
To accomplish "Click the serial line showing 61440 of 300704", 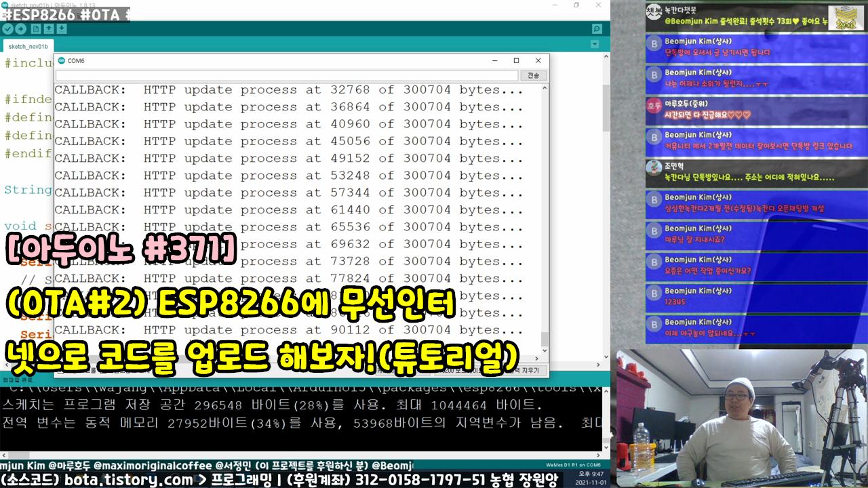I will (289, 210).
